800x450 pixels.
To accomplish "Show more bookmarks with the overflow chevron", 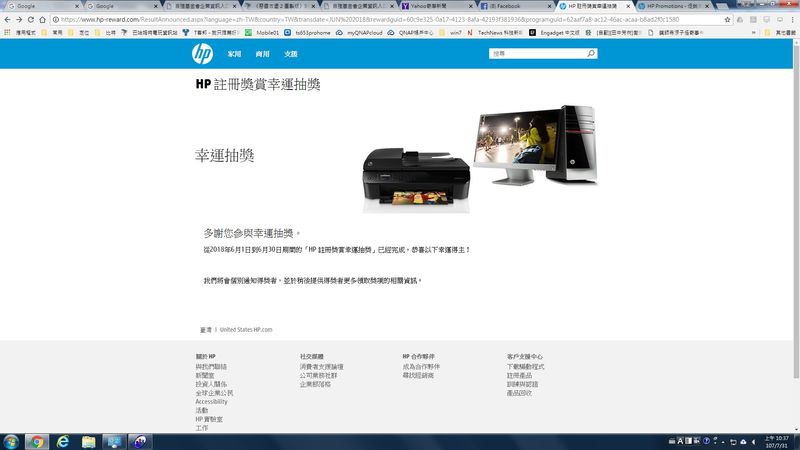I will [754, 32].
